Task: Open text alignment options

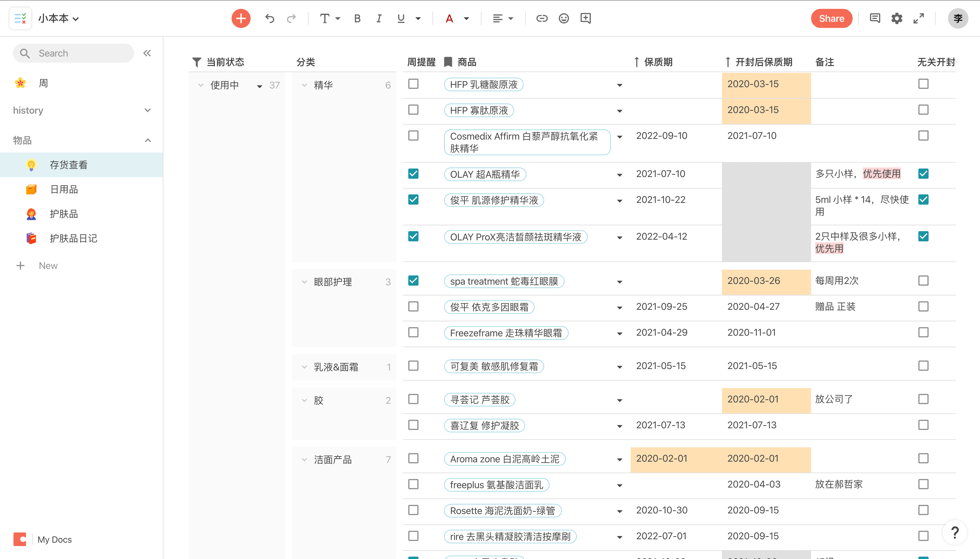Action: click(x=502, y=18)
